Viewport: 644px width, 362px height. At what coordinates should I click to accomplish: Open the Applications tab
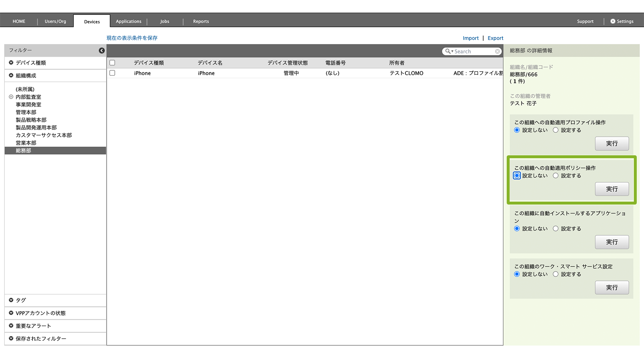coord(129,21)
